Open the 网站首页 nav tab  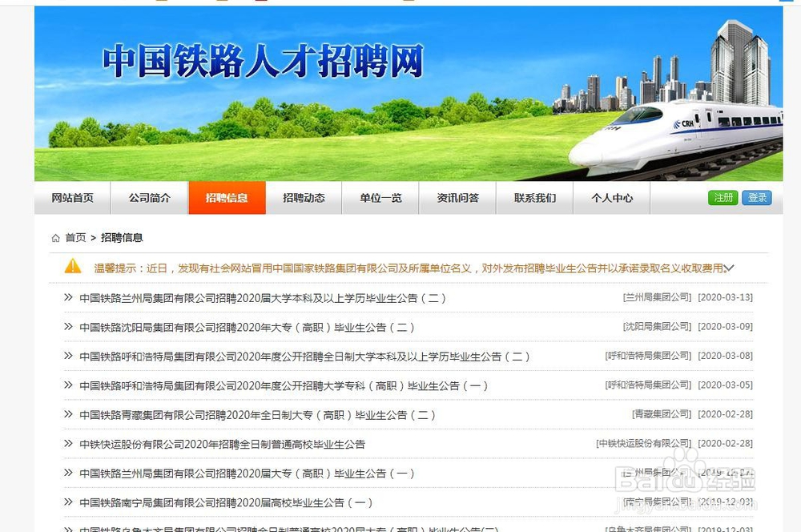tap(73, 198)
